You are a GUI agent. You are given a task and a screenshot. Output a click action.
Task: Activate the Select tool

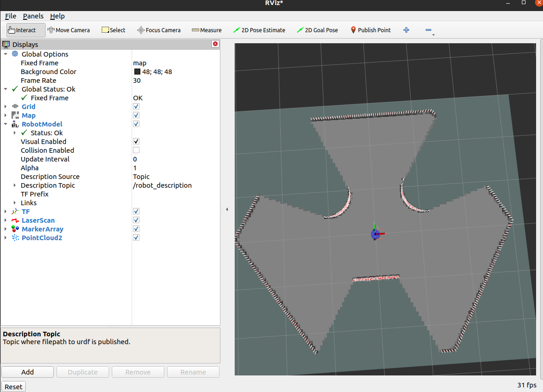pos(113,30)
